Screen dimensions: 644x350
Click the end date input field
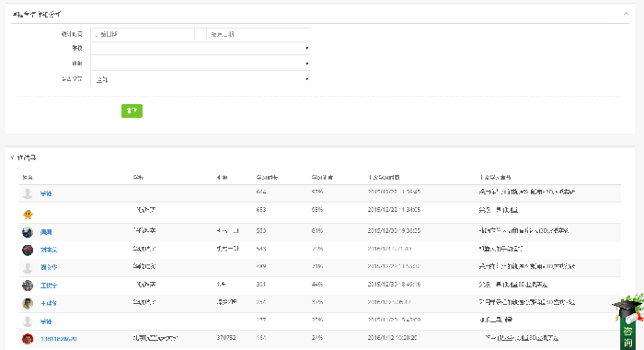[x=259, y=34]
